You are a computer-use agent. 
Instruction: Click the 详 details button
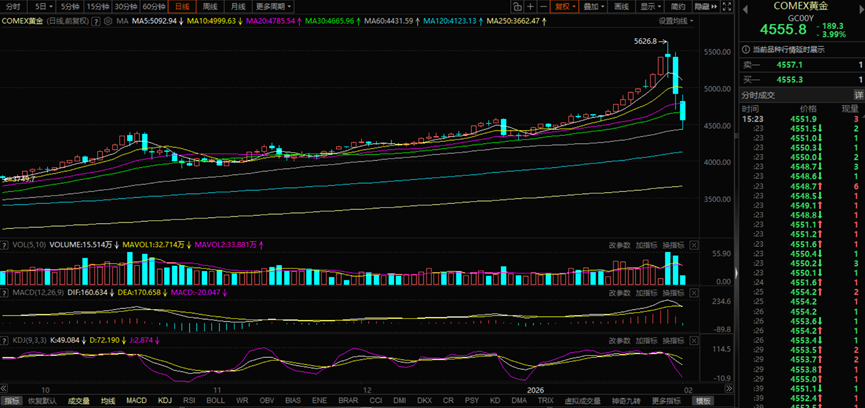[x=857, y=95]
